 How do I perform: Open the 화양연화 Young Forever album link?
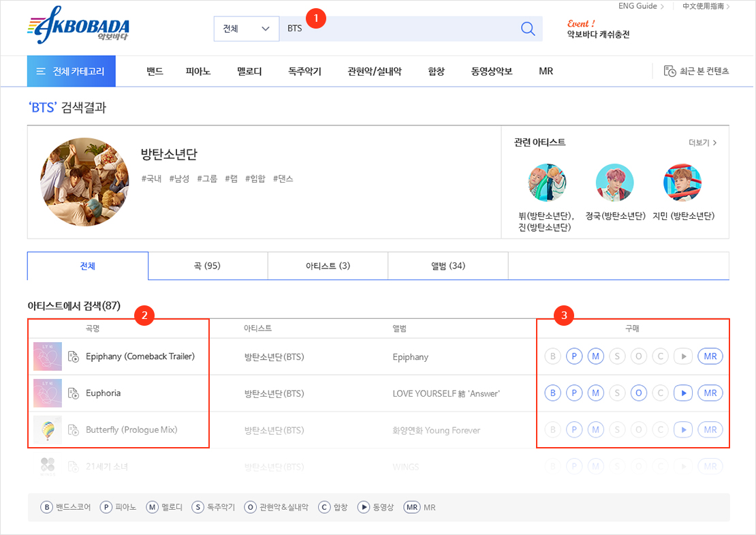437,430
